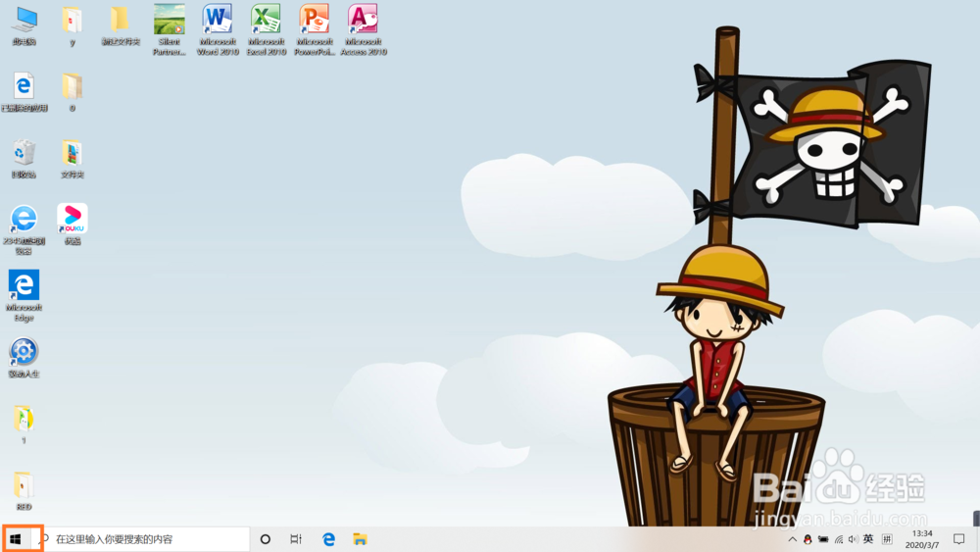
Task: Launch Edge from the taskbar
Action: pyautogui.click(x=328, y=539)
